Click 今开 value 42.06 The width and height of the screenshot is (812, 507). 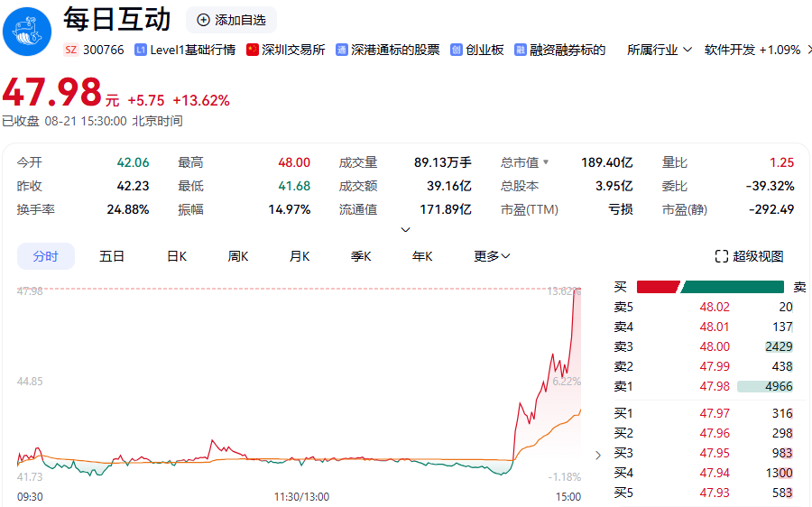(134, 162)
